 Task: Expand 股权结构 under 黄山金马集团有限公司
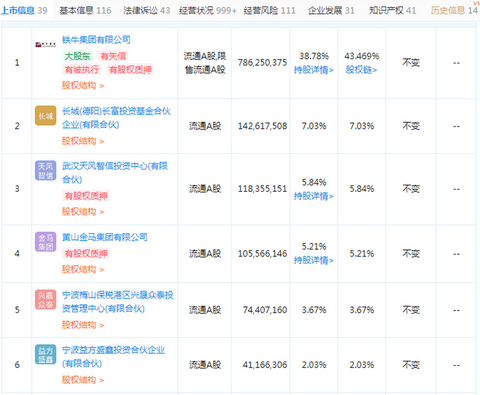83,269
